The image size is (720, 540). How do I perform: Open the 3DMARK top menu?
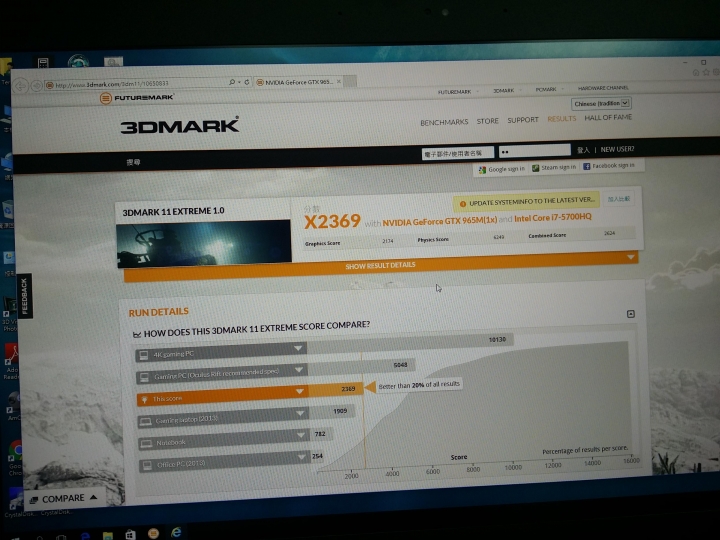coord(504,90)
